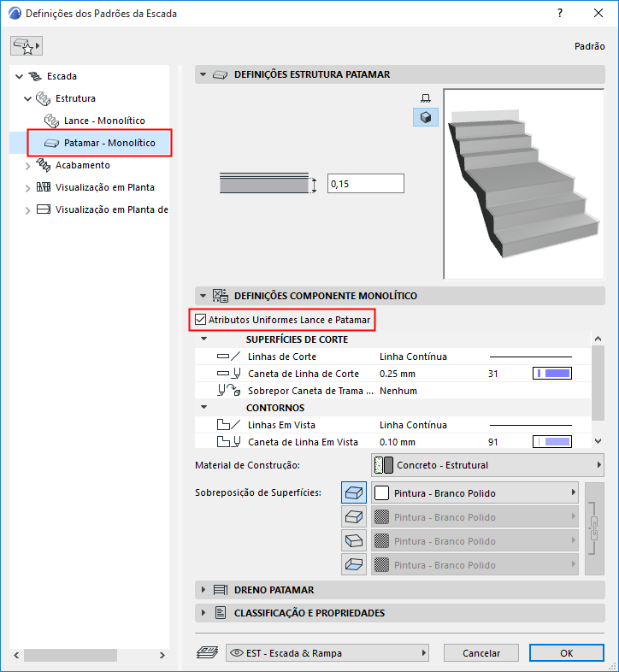619x672 pixels.
Task: Select the Estrutura tree label
Action: (75, 98)
